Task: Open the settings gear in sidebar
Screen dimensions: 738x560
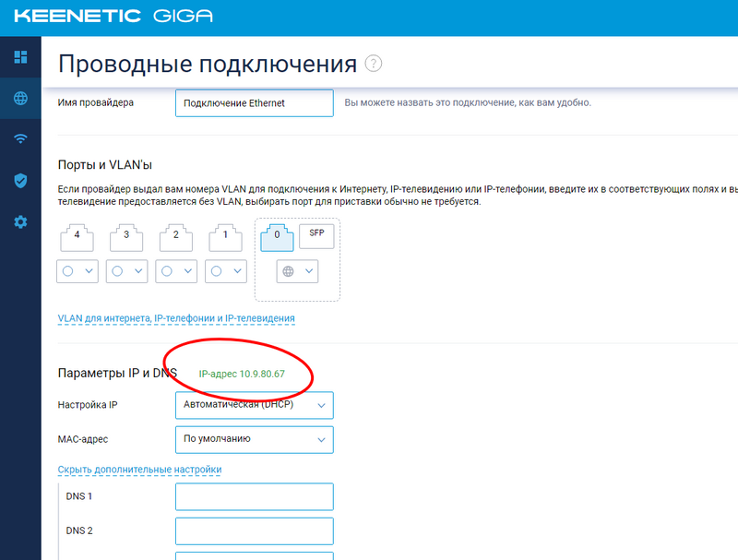Action: tap(20, 222)
